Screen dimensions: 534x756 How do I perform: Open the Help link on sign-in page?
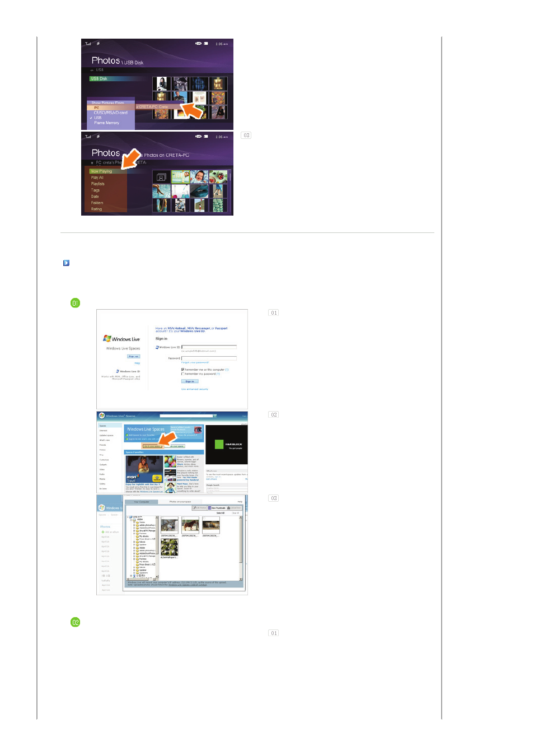tap(137, 363)
